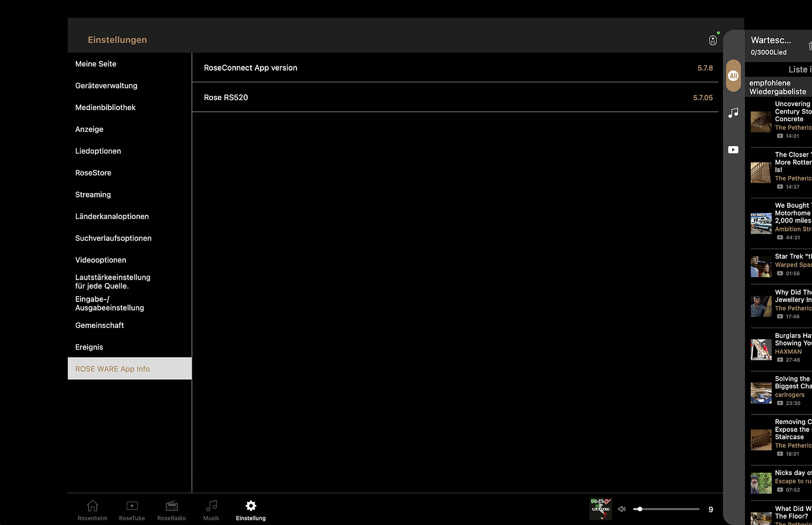The image size is (812, 525).
Task: Select ROSE WARE App Info entry
Action: coord(129,368)
